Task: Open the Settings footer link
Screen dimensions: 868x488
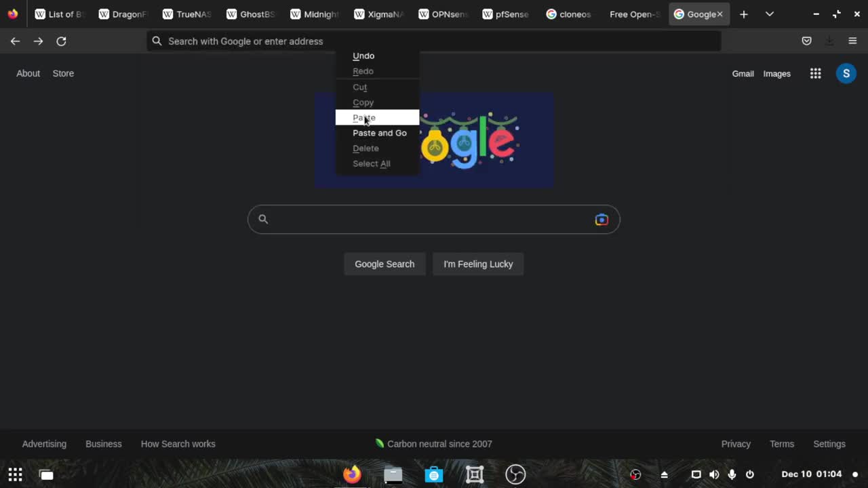Action: pyautogui.click(x=829, y=444)
